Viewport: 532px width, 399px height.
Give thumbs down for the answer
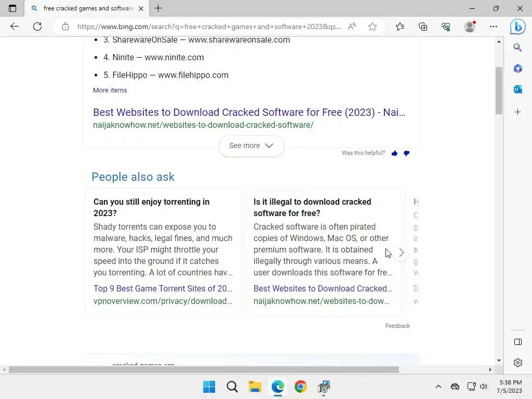(406, 153)
